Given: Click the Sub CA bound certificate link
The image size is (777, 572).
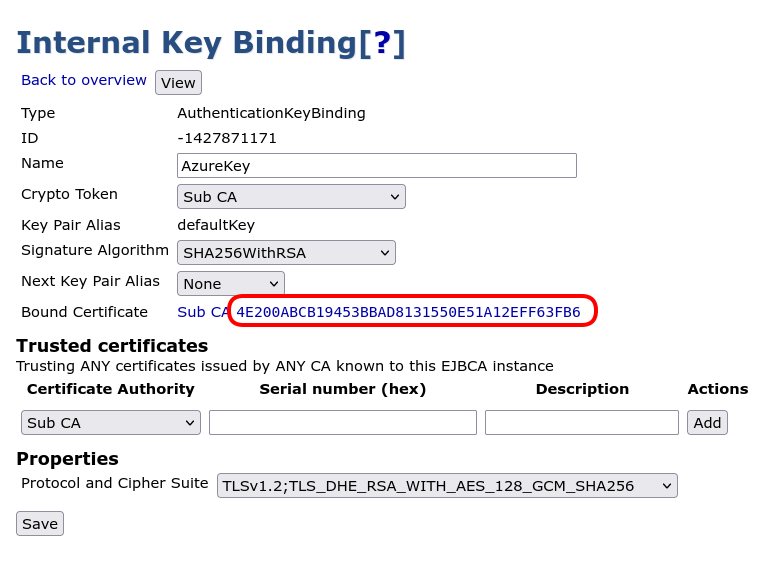Looking at the screenshot, I should coord(203,312).
